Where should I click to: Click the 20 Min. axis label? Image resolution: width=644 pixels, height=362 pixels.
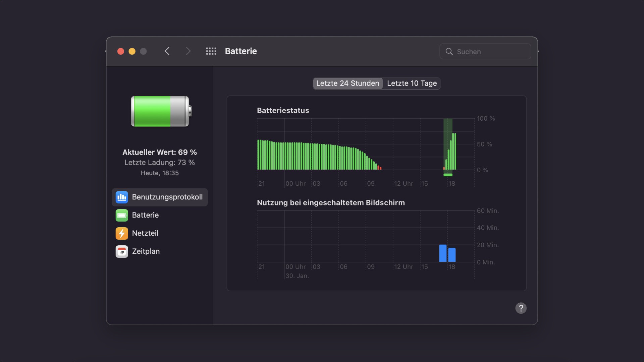click(488, 245)
